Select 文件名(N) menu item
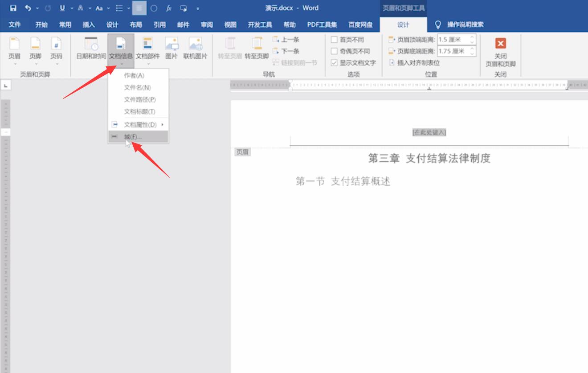The height and width of the screenshot is (373, 588). (139, 88)
